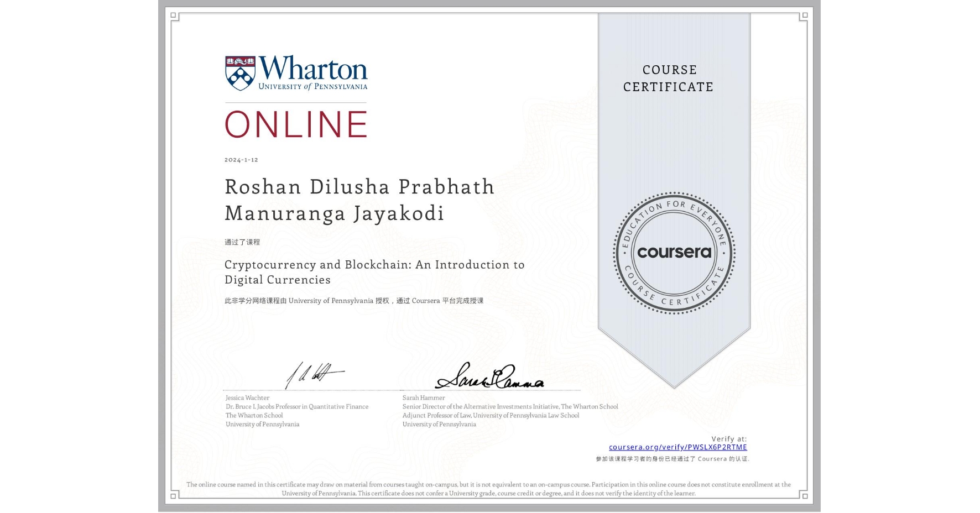The image size is (980, 513).
Task: Click Sarah Hammer's credentials block
Action: (510, 411)
